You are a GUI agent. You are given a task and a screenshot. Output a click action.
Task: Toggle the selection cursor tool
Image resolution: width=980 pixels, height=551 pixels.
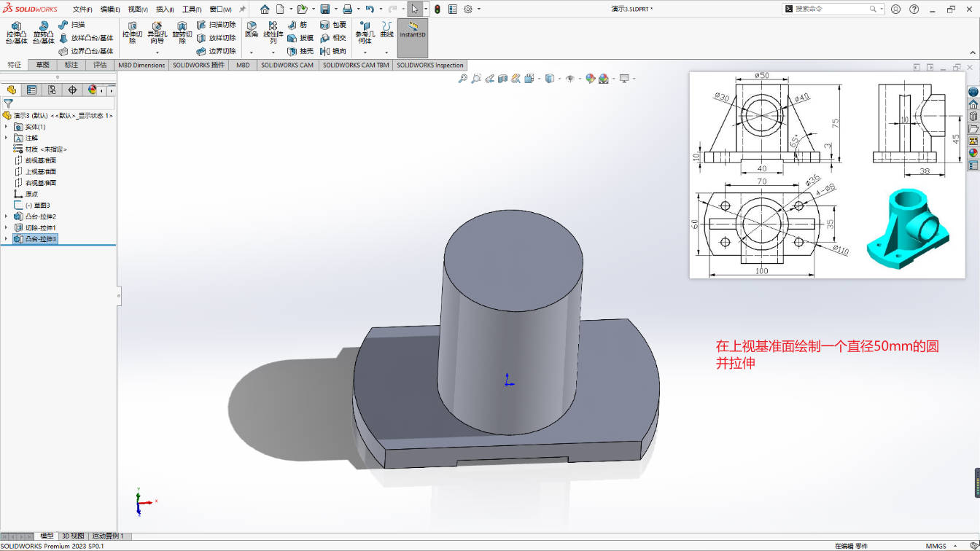pos(414,9)
